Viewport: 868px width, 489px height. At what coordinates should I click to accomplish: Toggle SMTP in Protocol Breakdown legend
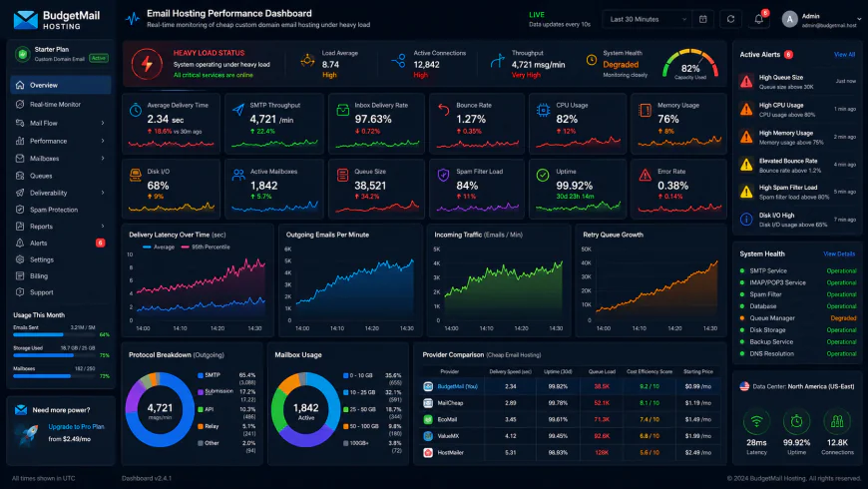coord(209,375)
